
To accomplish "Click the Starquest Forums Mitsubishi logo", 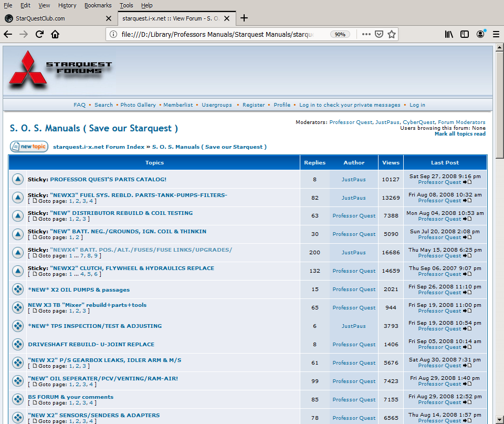I will [x=61, y=71].
